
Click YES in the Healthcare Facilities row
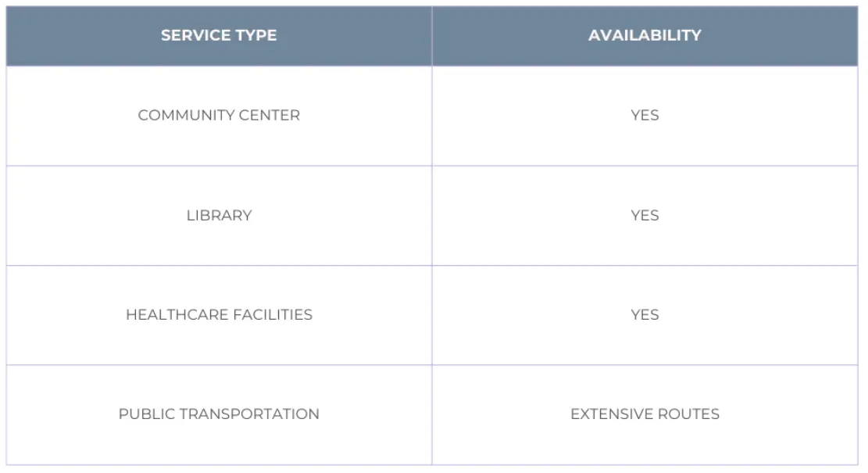tap(645, 314)
